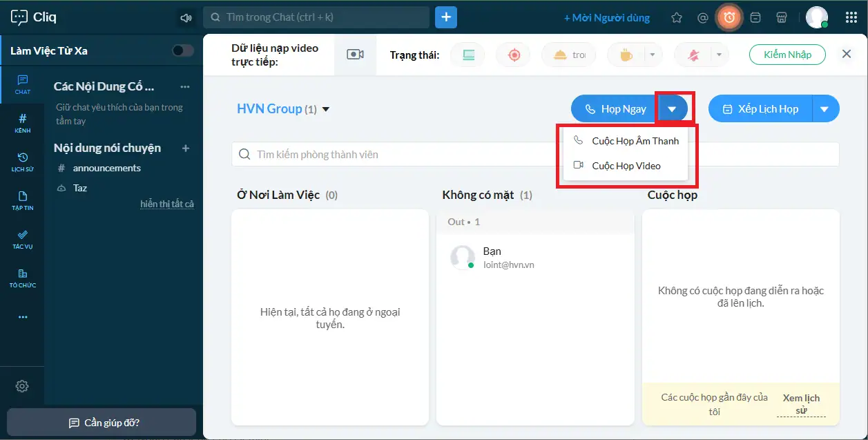Open the marketplace store icon
This screenshot has width=868, height=440.
point(782,17)
